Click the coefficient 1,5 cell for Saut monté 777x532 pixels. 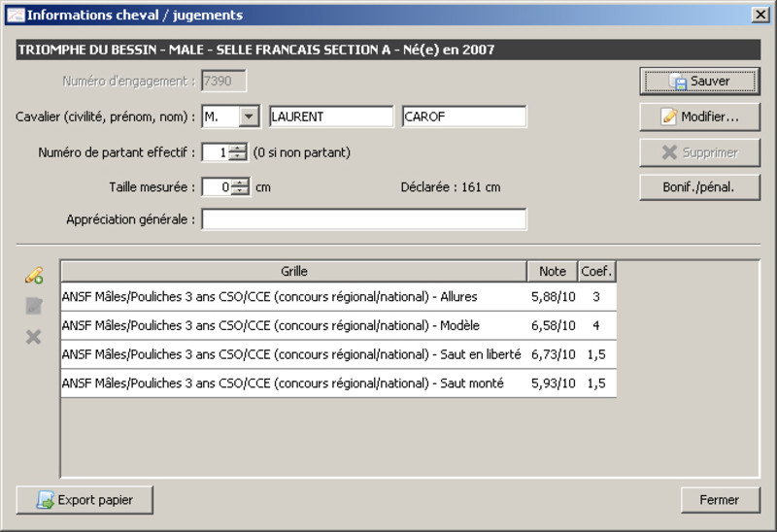click(596, 382)
